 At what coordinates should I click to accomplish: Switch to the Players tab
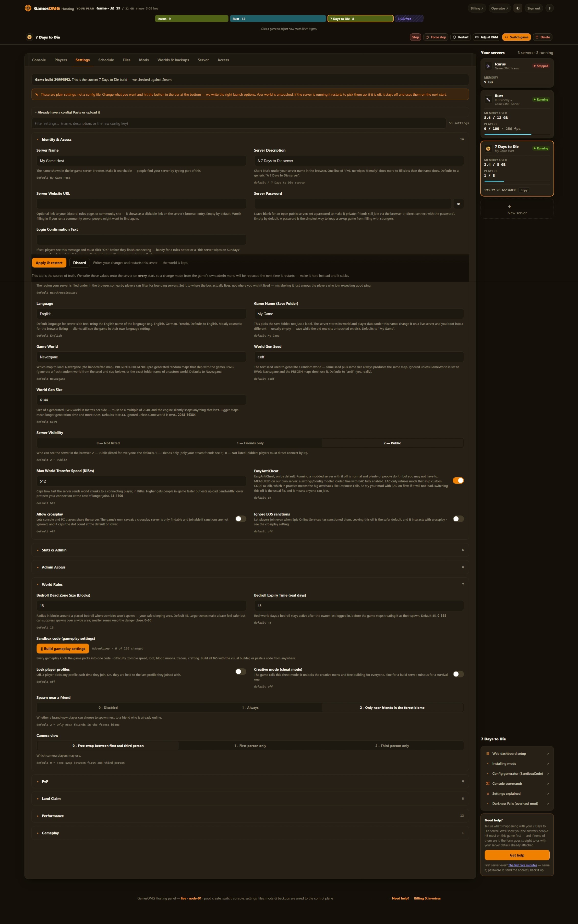coord(61,60)
